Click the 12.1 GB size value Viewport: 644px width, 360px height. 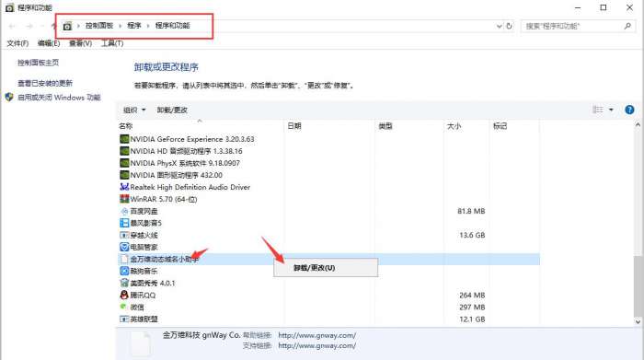pos(472,319)
